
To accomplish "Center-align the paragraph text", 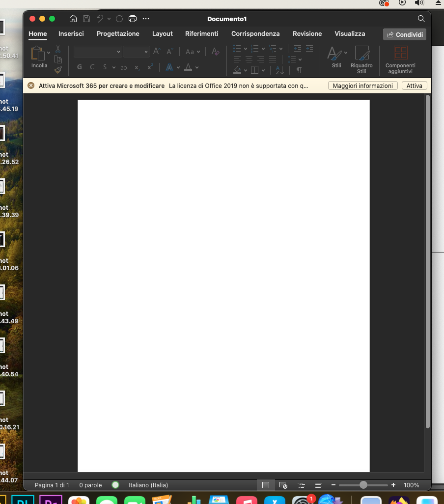I will 249,59.
